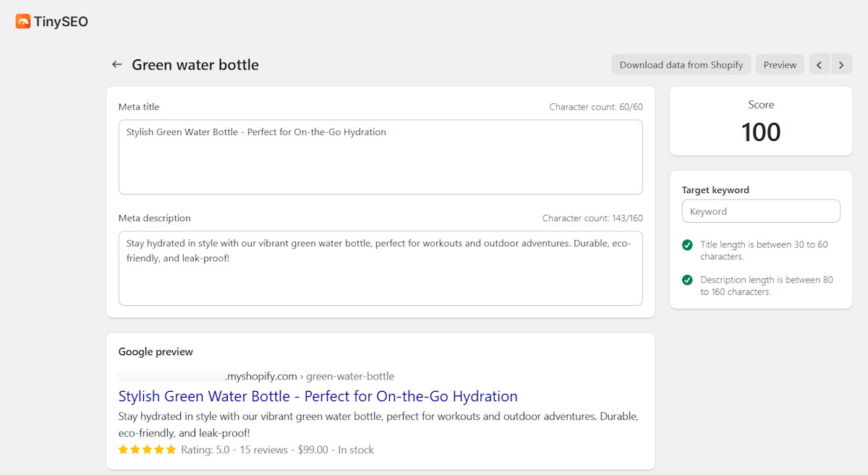Click the description length green checkmark icon

pyautogui.click(x=687, y=280)
